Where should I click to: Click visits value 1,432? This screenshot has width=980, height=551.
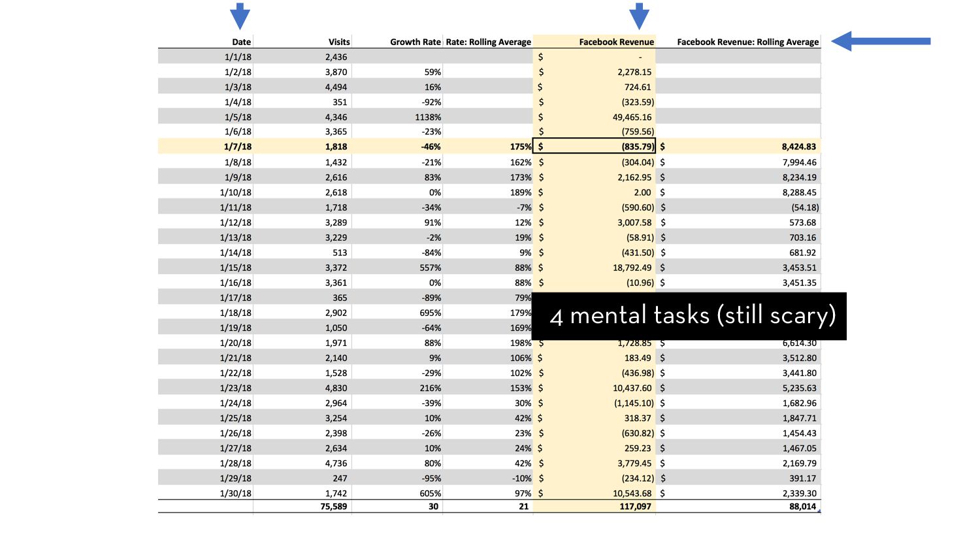coord(336,162)
